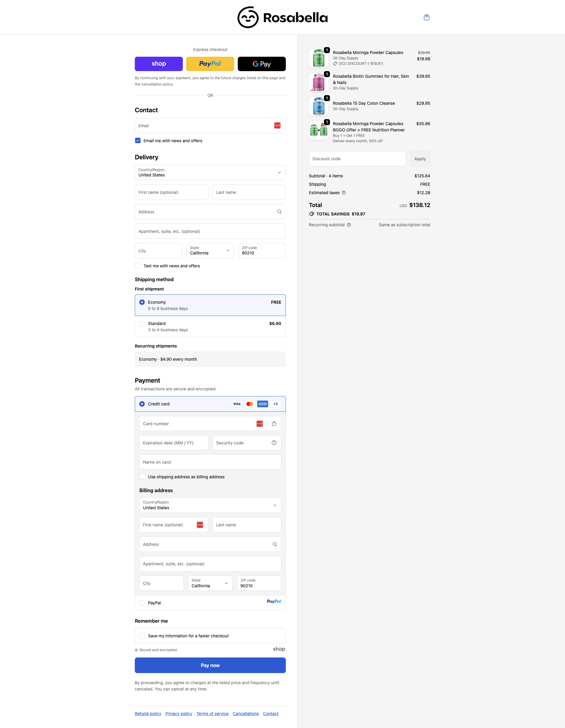Click the Email input field
Image resolution: width=565 pixels, height=728 pixels.
click(210, 126)
